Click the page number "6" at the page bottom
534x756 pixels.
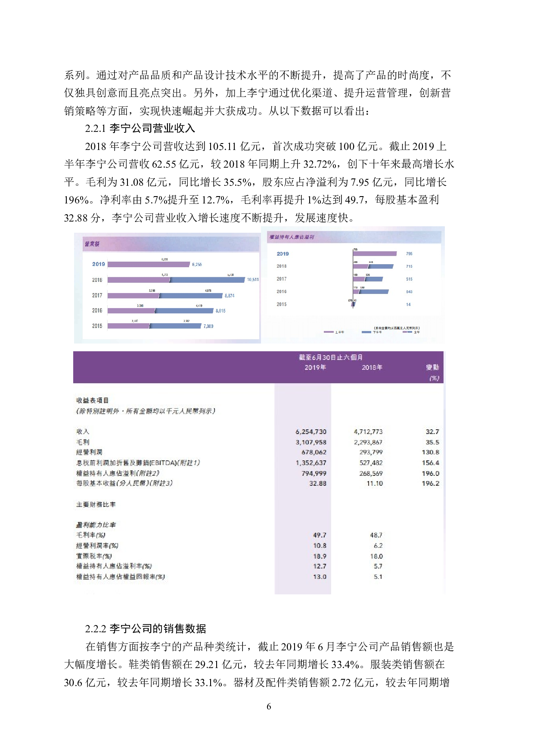(269, 706)
